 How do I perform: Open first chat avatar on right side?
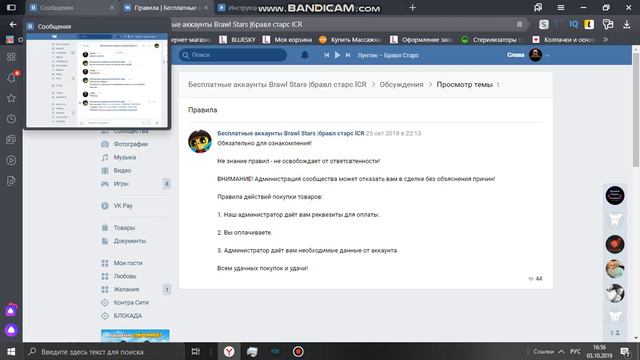[x=615, y=196]
